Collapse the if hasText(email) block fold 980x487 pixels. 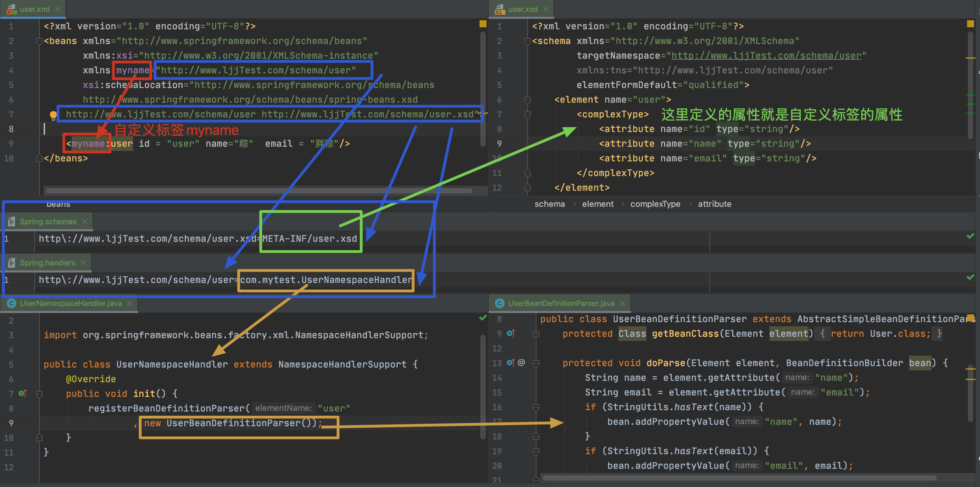[x=536, y=452]
